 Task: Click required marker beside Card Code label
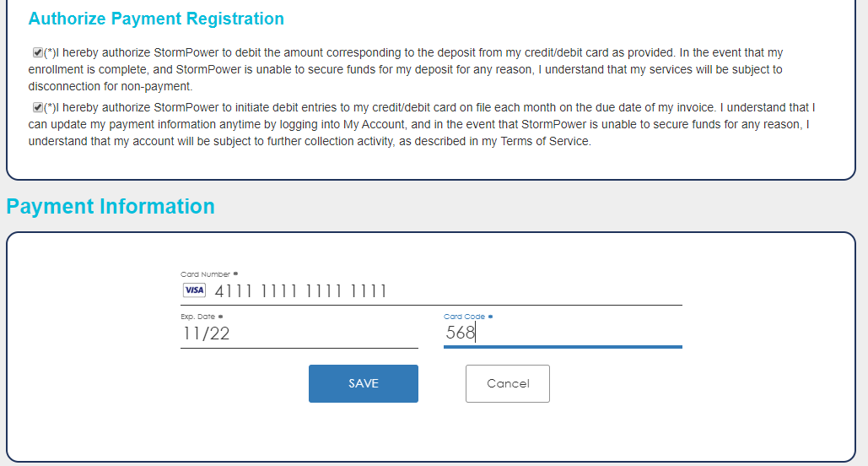click(490, 317)
